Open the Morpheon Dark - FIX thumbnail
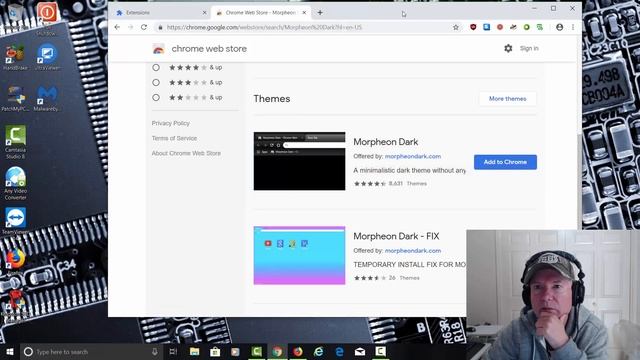640x360 pixels. [299, 255]
